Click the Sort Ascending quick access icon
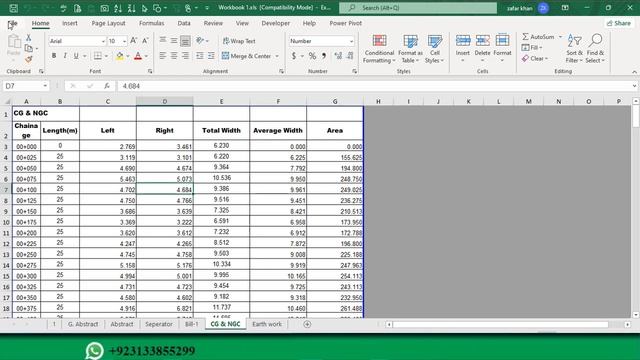 [x=118, y=8]
